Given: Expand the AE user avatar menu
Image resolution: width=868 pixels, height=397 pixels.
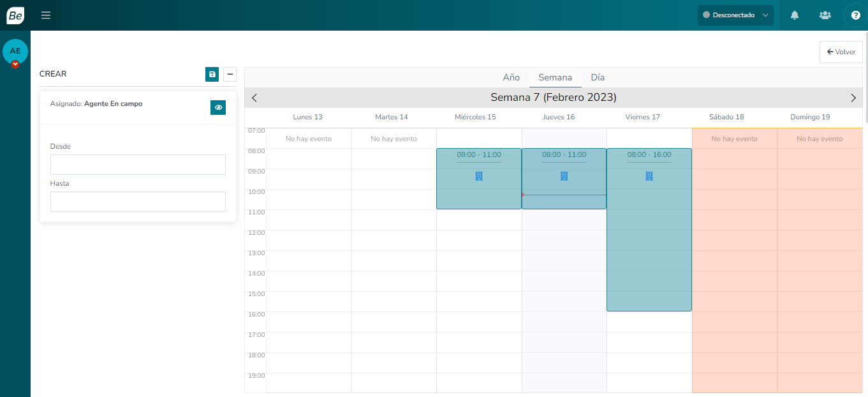Looking at the screenshot, I should 15,64.
